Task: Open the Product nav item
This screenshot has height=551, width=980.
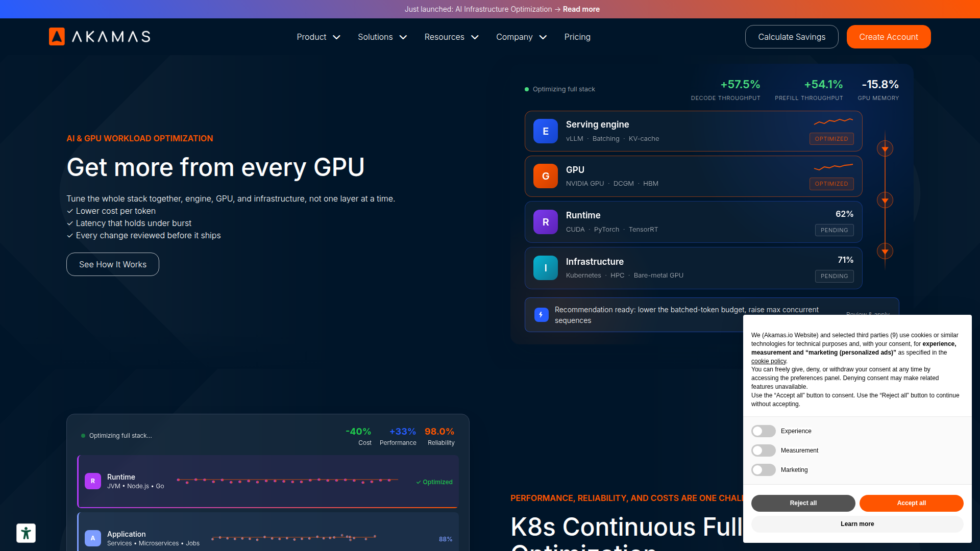Action: click(x=311, y=37)
